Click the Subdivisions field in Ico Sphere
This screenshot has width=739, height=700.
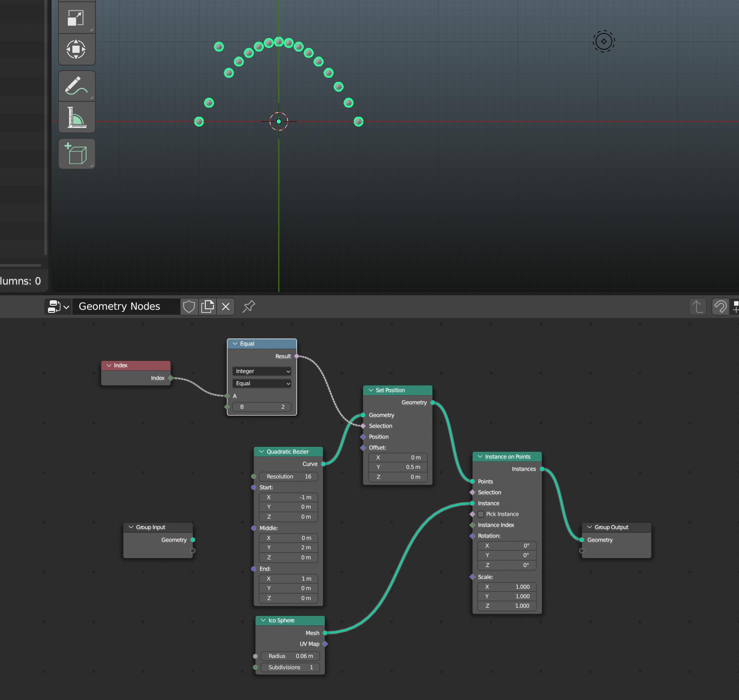(290, 667)
